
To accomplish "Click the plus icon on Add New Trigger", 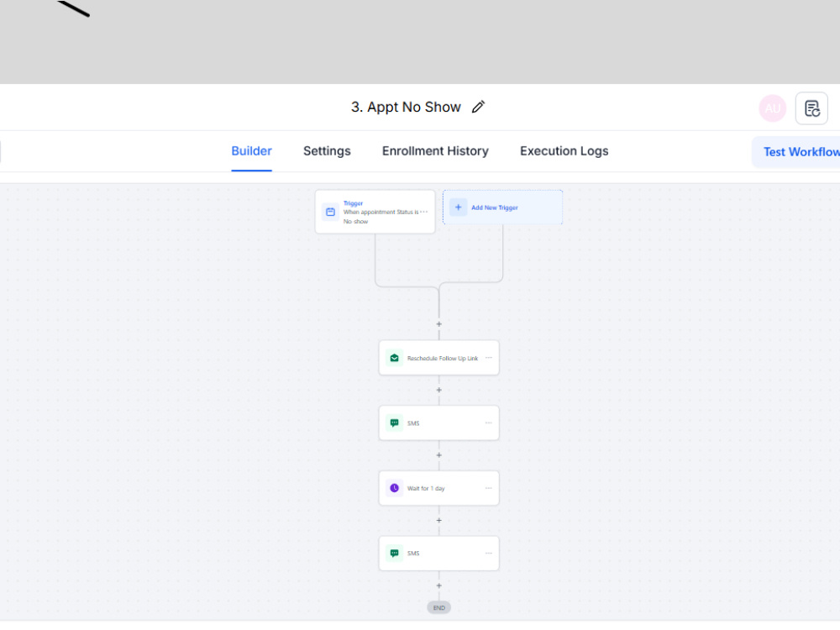I will coord(458,207).
